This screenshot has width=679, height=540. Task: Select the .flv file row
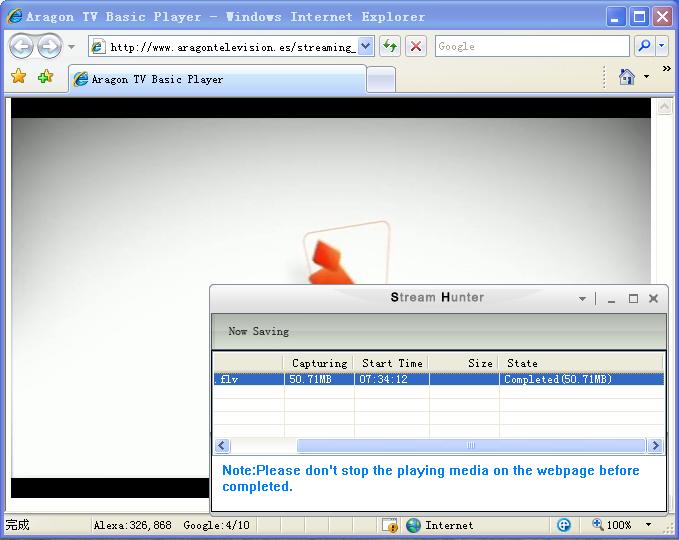point(439,379)
